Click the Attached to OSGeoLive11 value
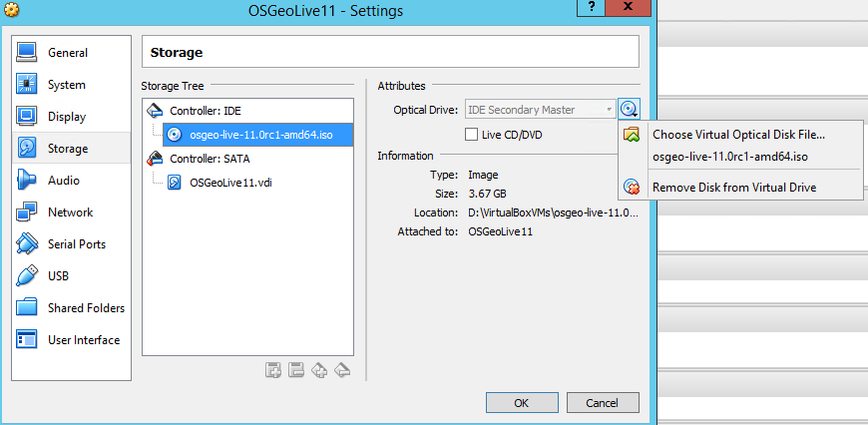This screenshot has height=425, width=868. 500,231
